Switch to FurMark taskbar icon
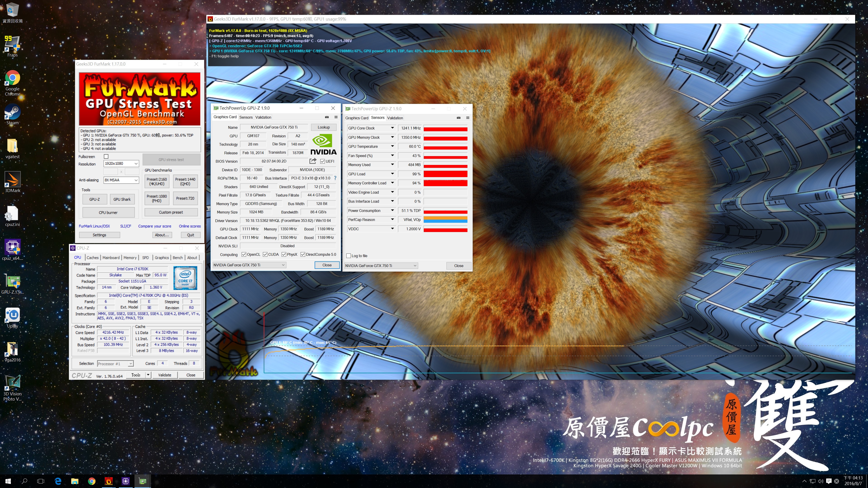 coord(108,481)
